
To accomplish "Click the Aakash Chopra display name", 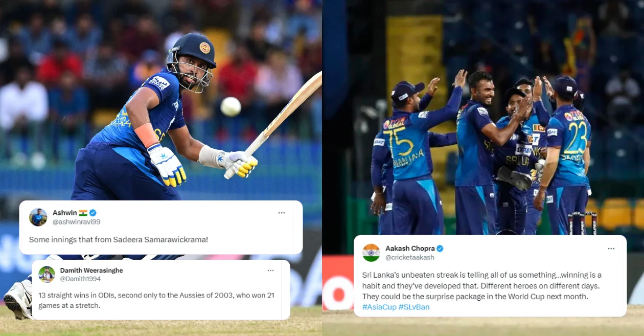I will tap(409, 249).
